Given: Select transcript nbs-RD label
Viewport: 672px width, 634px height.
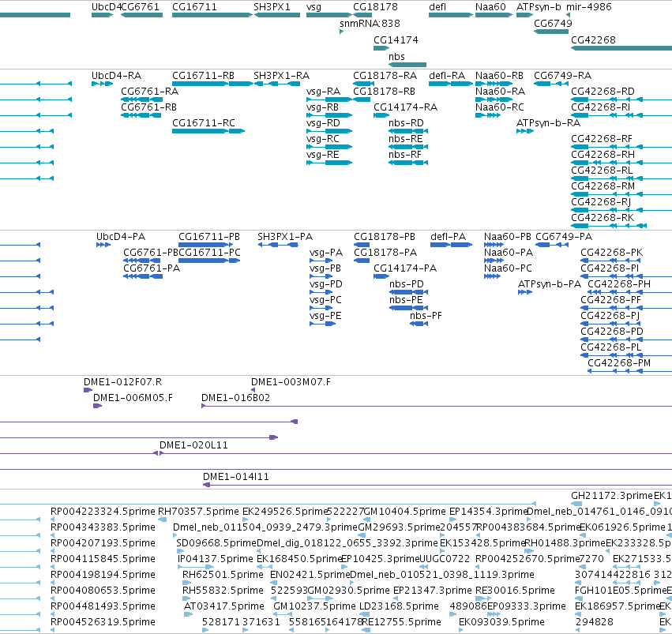Looking at the screenshot, I should (406, 123).
